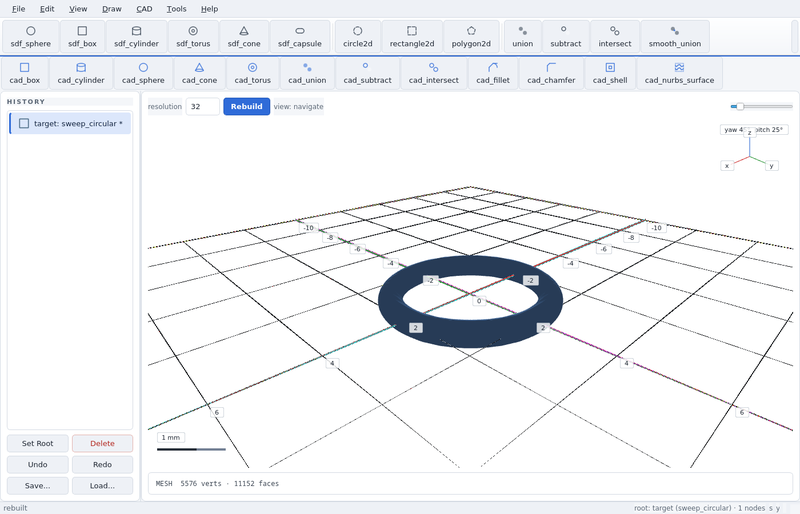This screenshot has height=514, width=800.
Task: Click the Set Root button
Action: coord(37,444)
